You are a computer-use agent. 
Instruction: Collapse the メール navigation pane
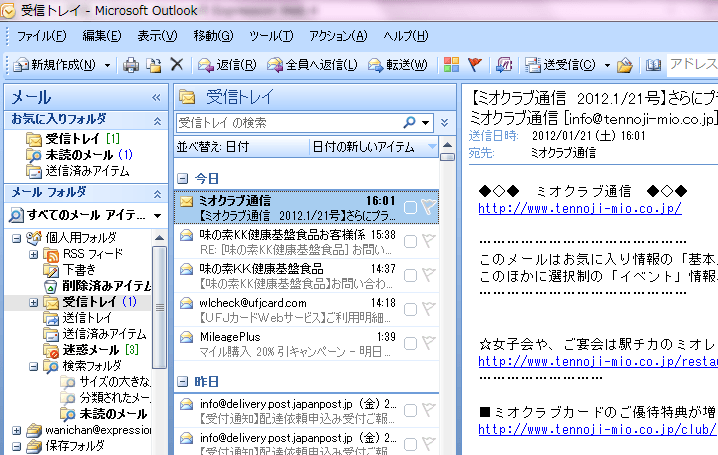tap(157, 97)
